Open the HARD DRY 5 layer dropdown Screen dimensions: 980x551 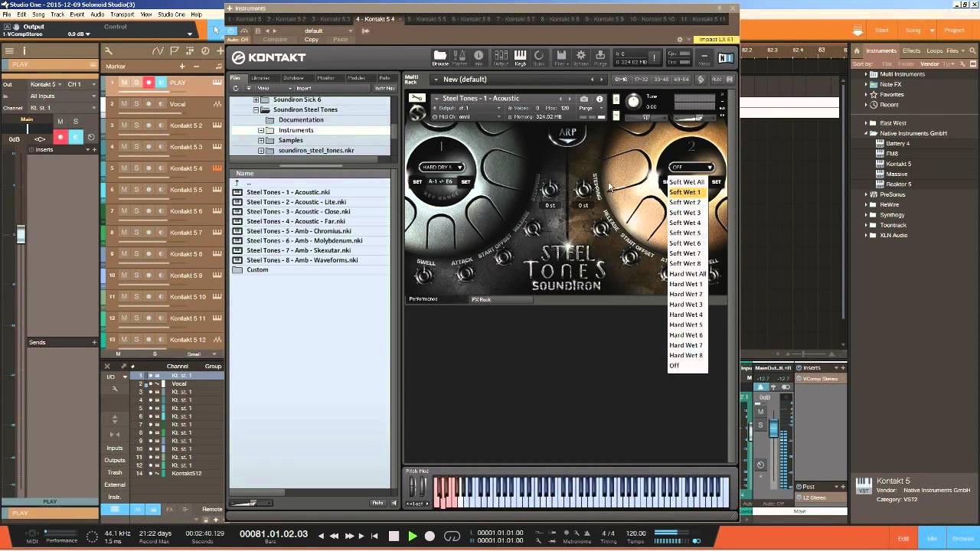(x=442, y=167)
